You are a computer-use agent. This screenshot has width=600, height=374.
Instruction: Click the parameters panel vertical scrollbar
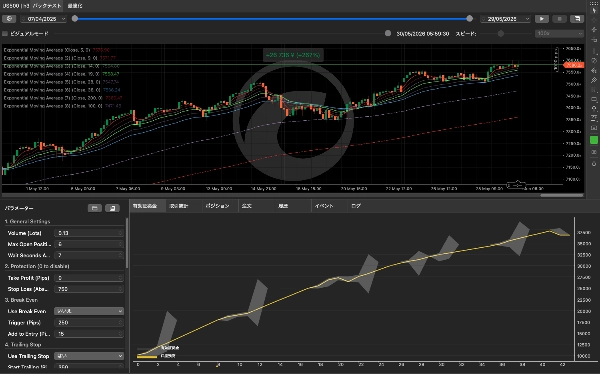click(127, 243)
